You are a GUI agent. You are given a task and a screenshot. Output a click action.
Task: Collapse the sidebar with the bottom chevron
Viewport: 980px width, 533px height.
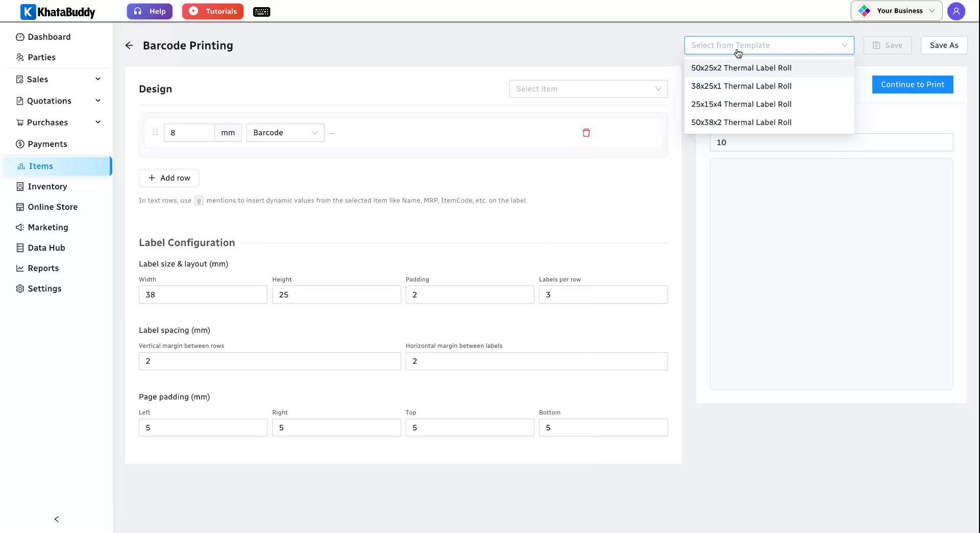[x=57, y=519]
